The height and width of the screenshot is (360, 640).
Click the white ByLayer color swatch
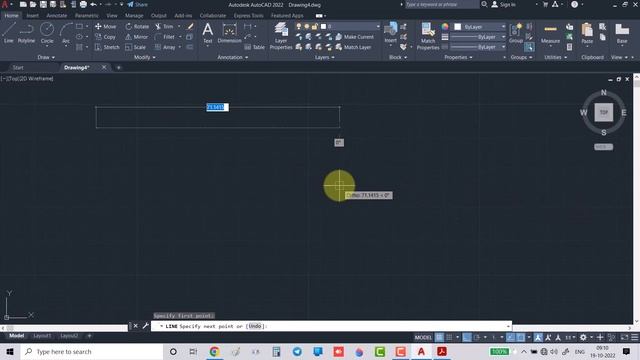click(458, 27)
